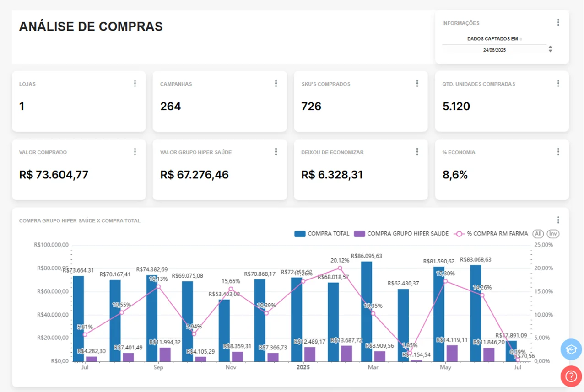Viewport: 584px width, 392px height.
Task: Toggle % COMPRA RM FARMA line series
Action: tap(492, 234)
